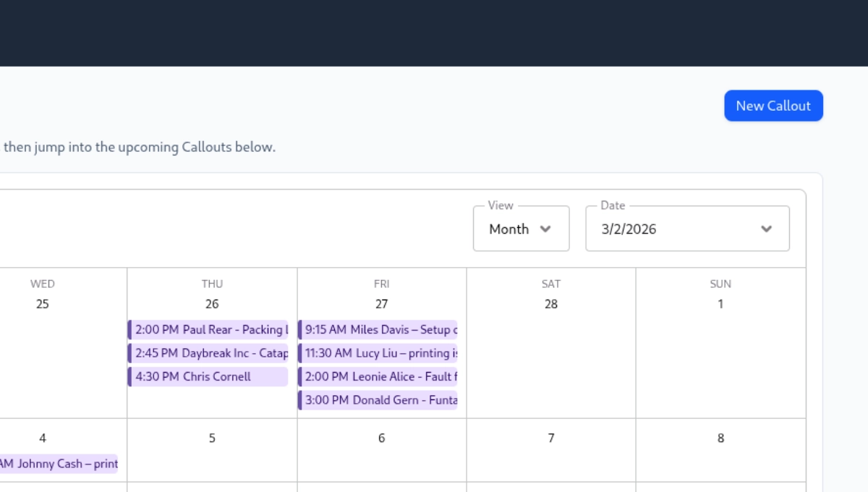The width and height of the screenshot is (868, 492).
Task: Open the Date picker dropdown
Action: tap(686, 229)
